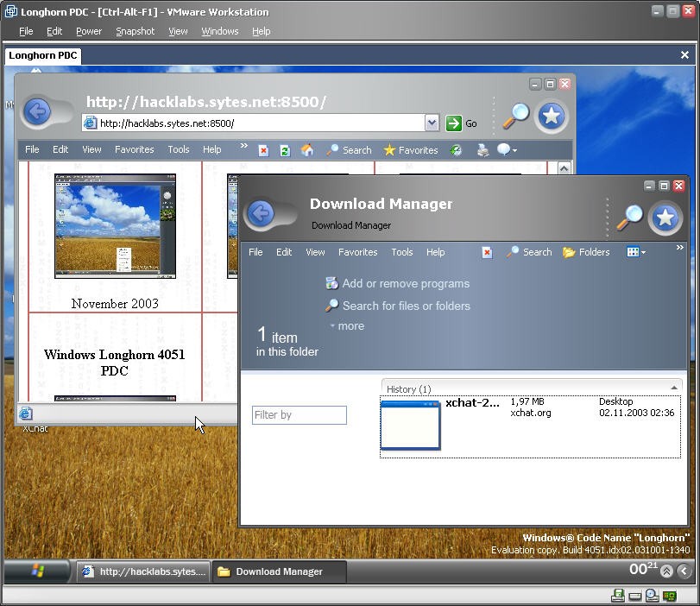Collapse the History (1) group
Viewport: 700px width, 606px height.
674,388
